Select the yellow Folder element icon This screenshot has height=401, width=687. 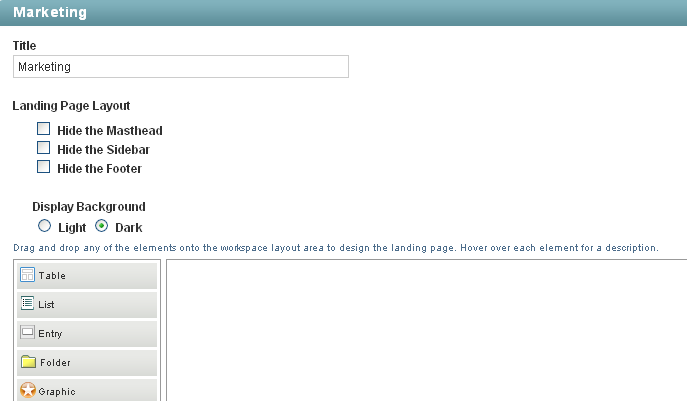pos(28,362)
